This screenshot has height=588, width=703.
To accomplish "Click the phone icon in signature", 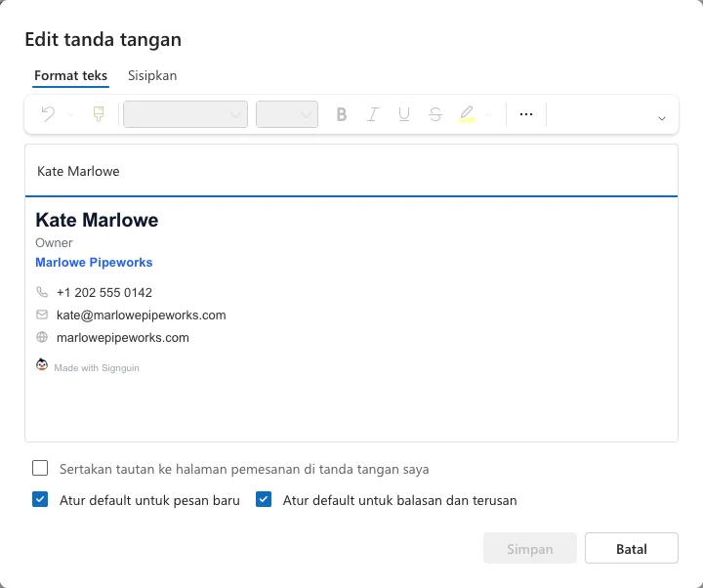I will [x=42, y=292].
